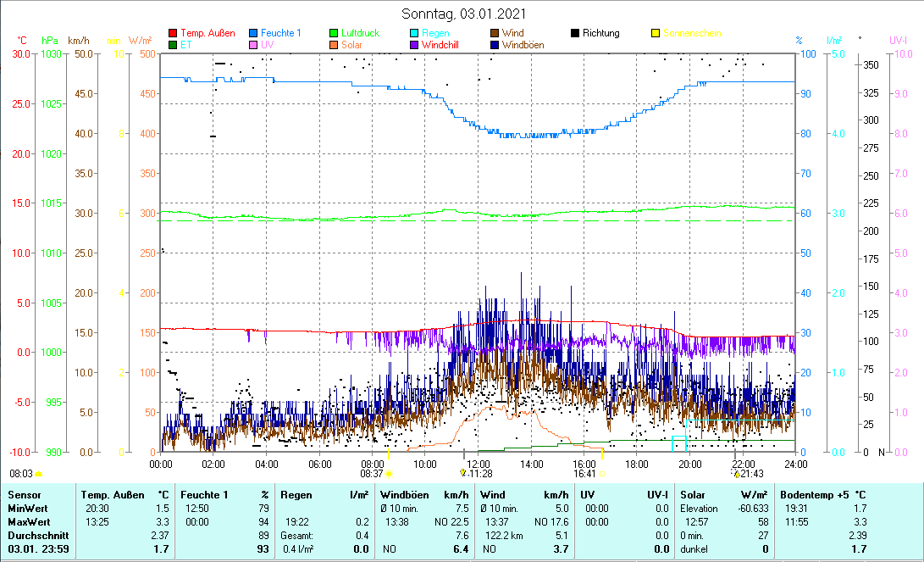The image size is (924, 562).
Task: Click the cyan rain bar near 19:30
Action: (678, 443)
